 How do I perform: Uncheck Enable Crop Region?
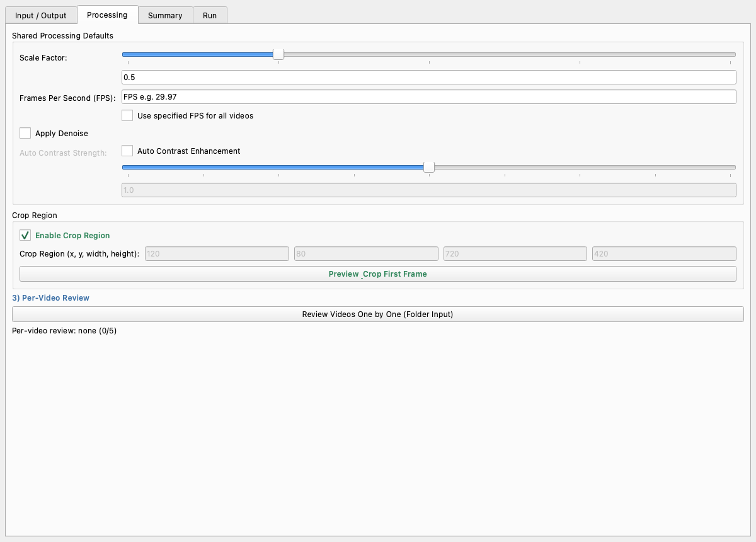25,235
